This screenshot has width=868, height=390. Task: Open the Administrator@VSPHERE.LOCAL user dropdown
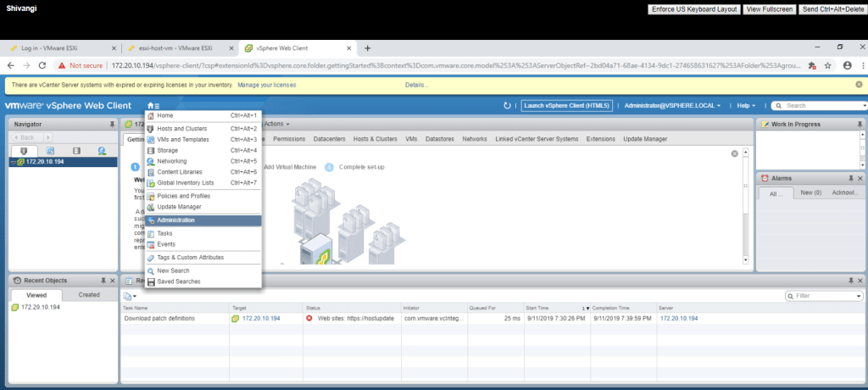(673, 105)
